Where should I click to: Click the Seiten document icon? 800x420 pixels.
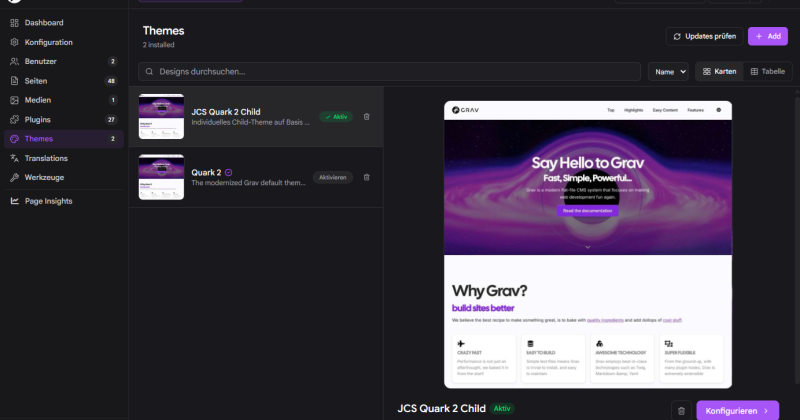click(x=14, y=81)
